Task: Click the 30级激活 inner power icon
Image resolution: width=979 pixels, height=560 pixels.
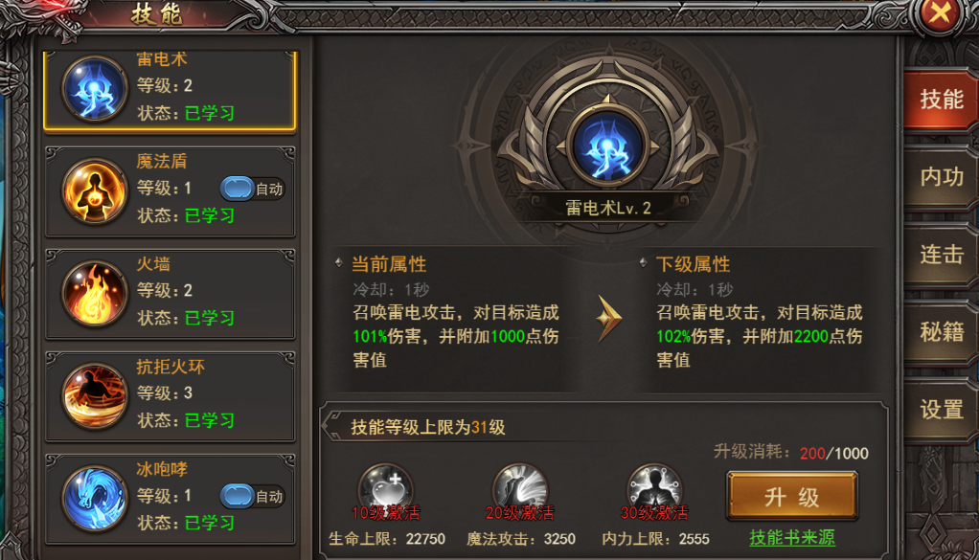Action: tap(654, 489)
